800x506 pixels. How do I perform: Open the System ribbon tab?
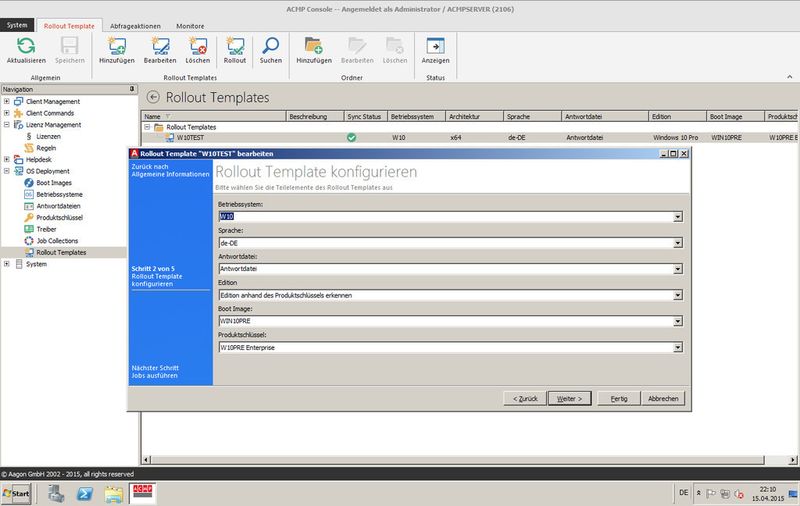[x=17, y=25]
